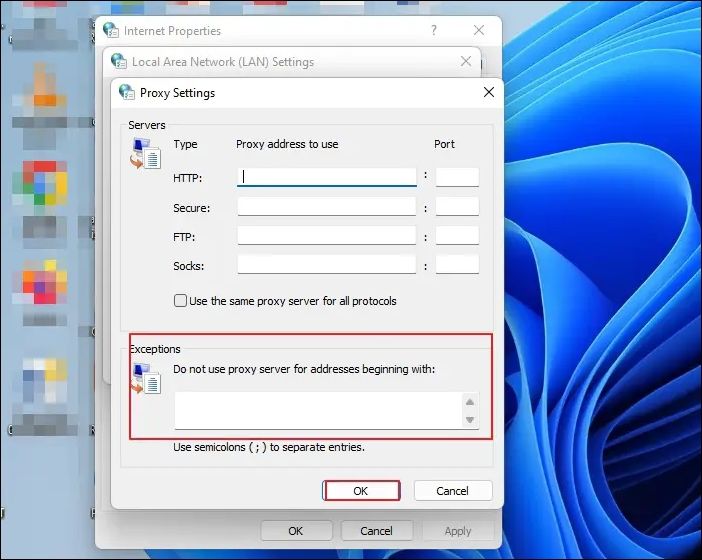Click the FTP proxy address field
702x560 pixels.
click(326, 236)
